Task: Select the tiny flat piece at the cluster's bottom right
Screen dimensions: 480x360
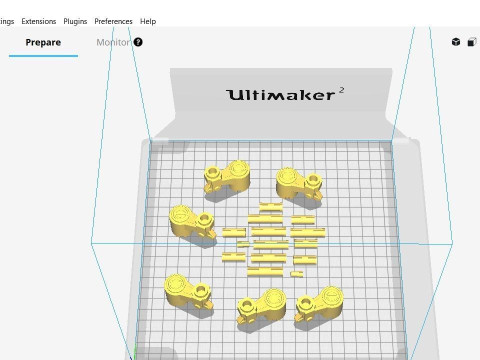Action: point(297,274)
